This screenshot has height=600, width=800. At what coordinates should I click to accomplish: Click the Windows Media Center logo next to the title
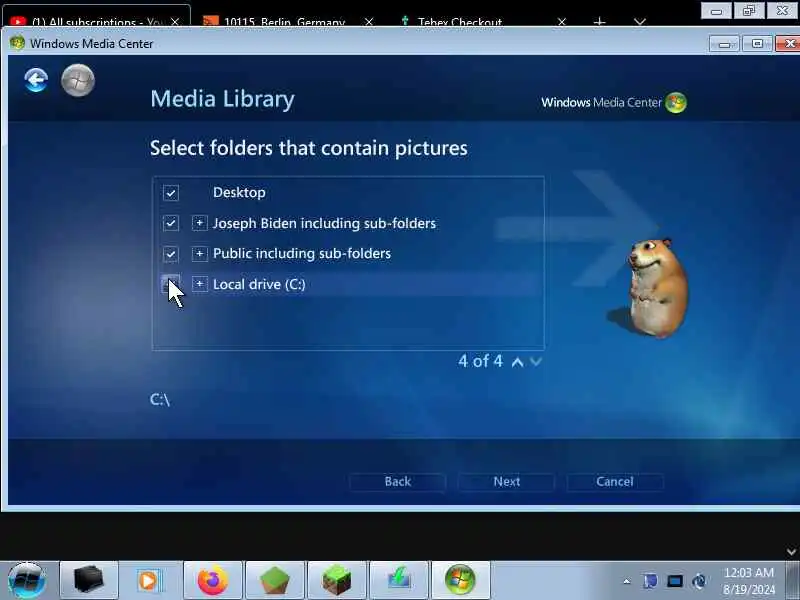pos(676,103)
